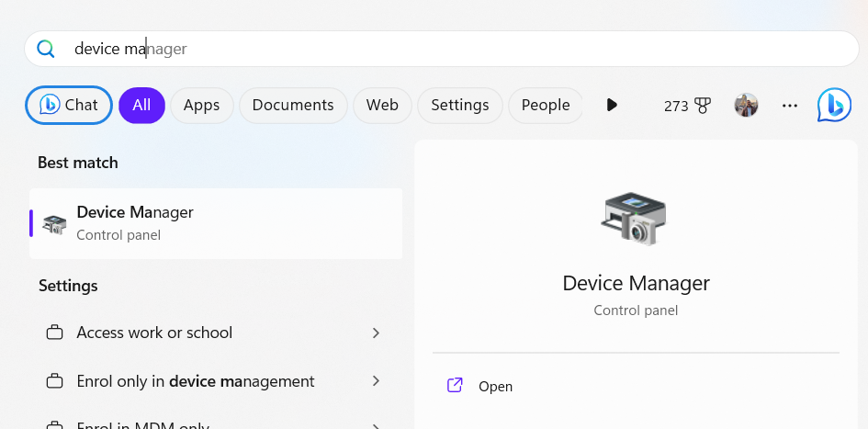Select the All filter tab
Viewport: 868px width, 429px height.
(x=141, y=105)
